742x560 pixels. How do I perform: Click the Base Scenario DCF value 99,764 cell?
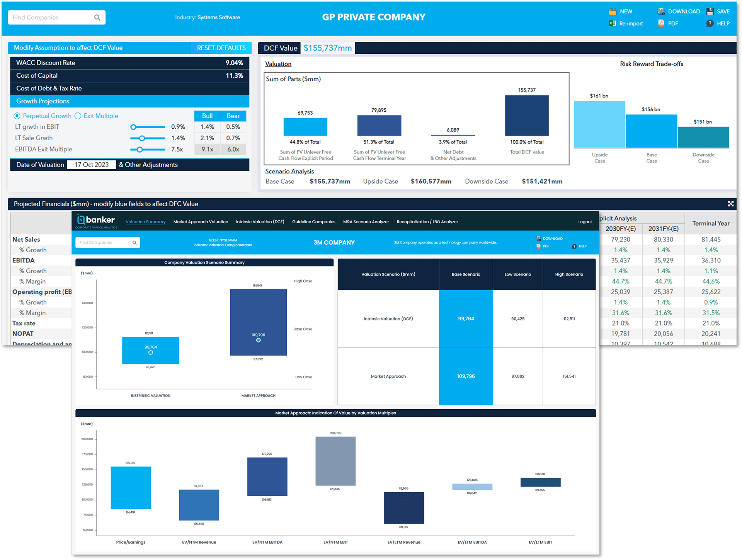click(x=466, y=319)
